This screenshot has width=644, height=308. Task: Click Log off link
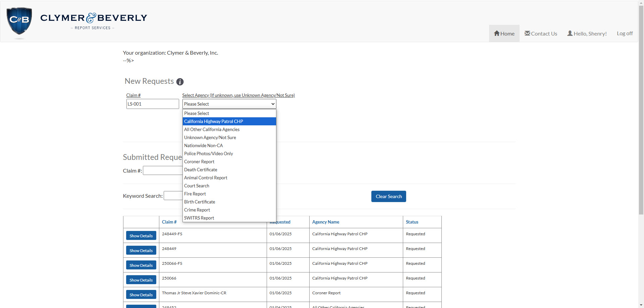pyautogui.click(x=625, y=34)
